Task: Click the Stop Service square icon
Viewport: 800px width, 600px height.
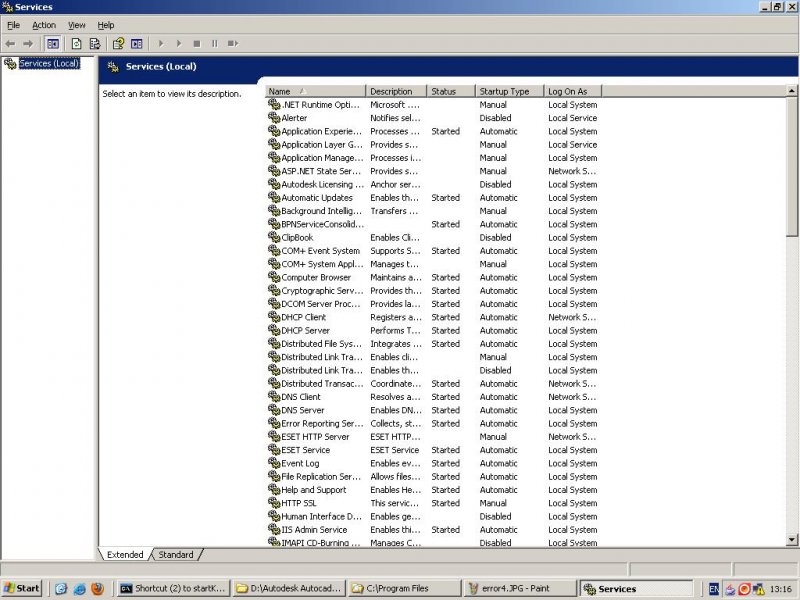Action: coord(197,44)
